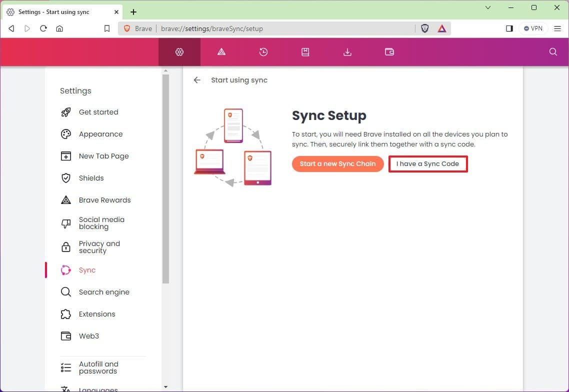Open the tab search chevron dropdown

point(487,8)
